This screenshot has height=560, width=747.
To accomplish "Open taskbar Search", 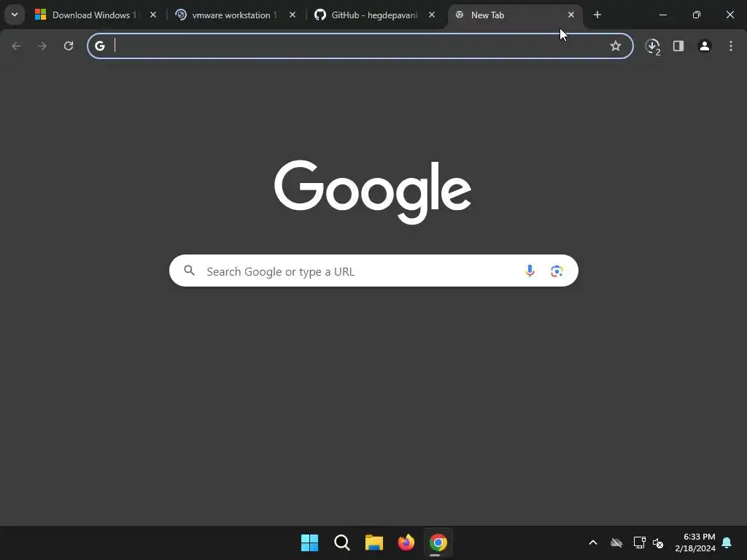I will click(x=341, y=542).
